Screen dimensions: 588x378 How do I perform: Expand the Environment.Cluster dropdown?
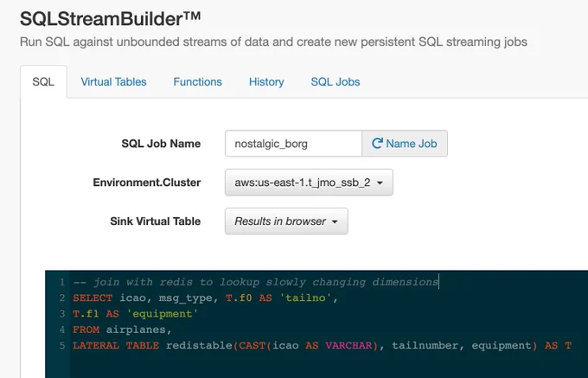[x=309, y=183]
